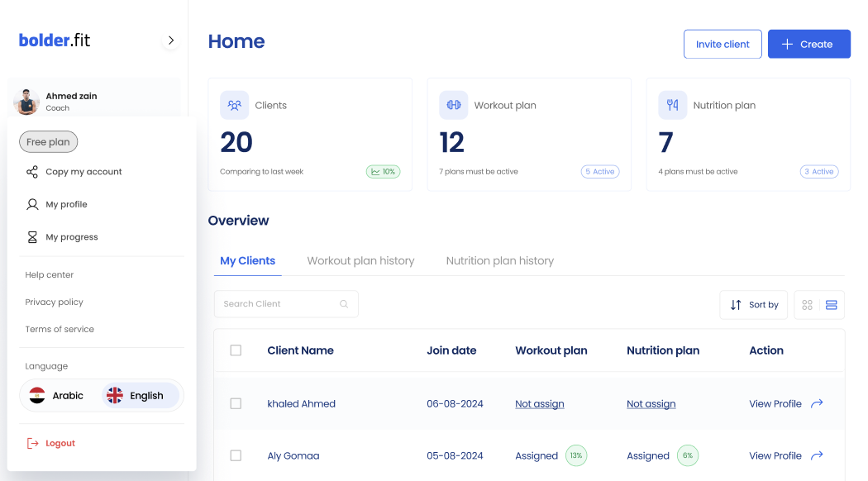
Task: Switch to Workout plan history tab
Action: pyautogui.click(x=360, y=260)
